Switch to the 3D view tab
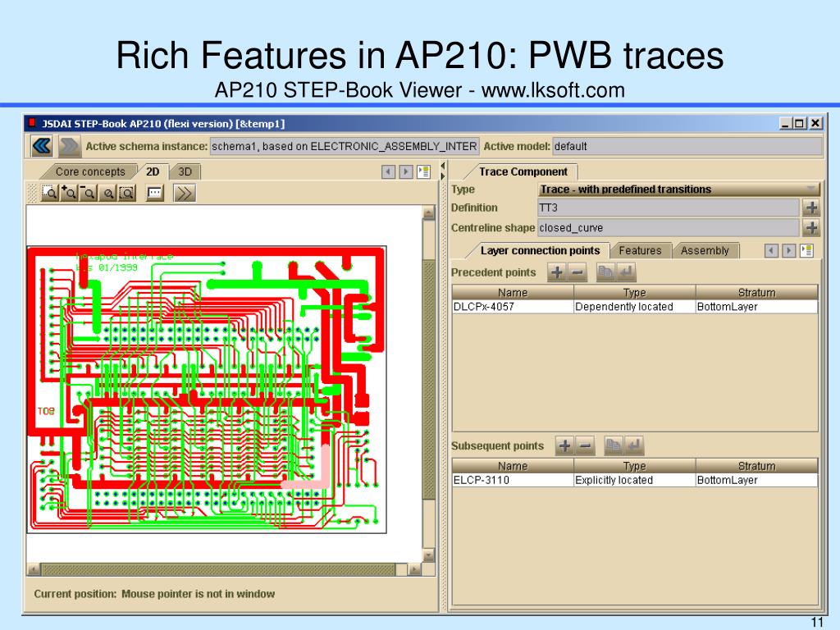Image resolution: width=840 pixels, height=630 pixels. coord(185,172)
